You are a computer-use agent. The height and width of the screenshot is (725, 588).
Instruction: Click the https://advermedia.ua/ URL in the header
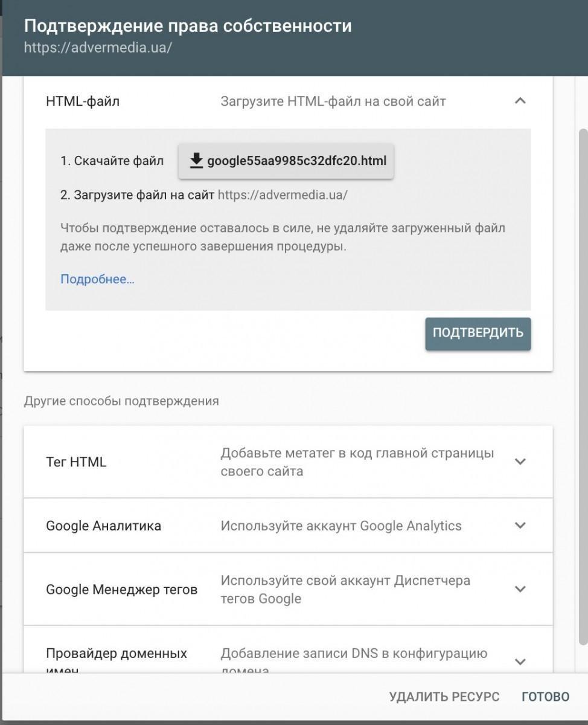tap(98, 48)
